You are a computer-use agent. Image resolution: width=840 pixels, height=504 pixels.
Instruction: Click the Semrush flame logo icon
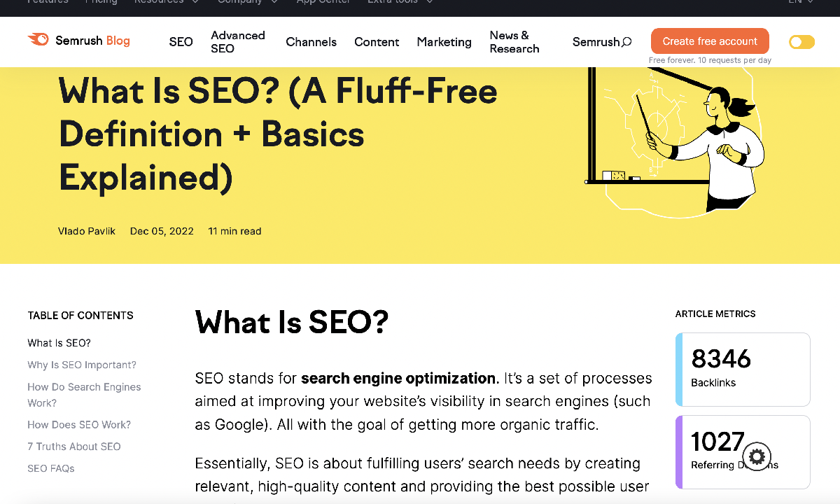[38, 40]
